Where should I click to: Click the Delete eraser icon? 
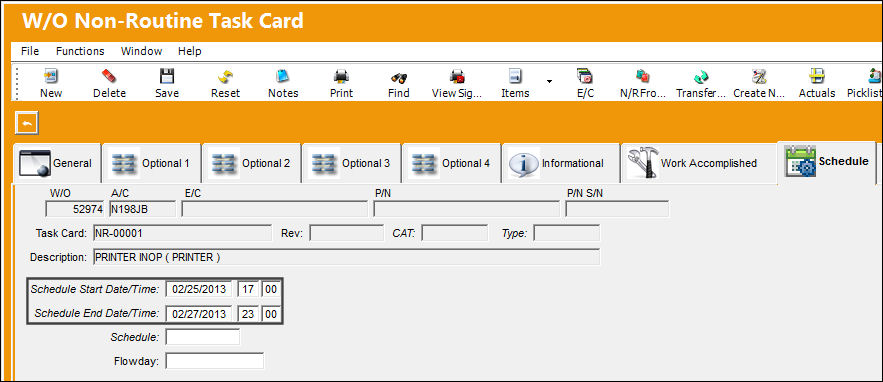pos(109,76)
